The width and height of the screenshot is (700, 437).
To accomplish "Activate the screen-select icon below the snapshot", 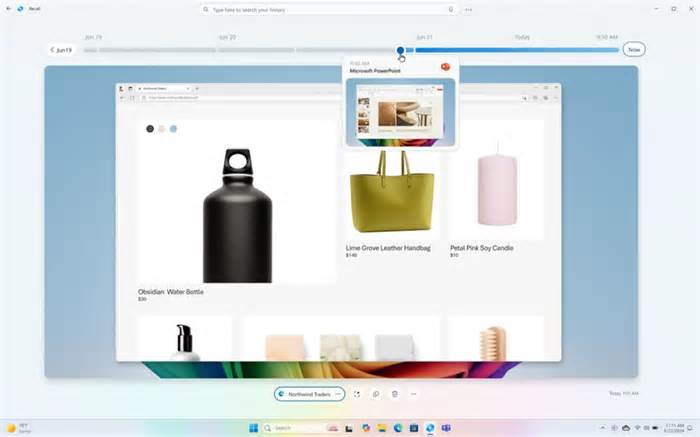I will point(357,394).
